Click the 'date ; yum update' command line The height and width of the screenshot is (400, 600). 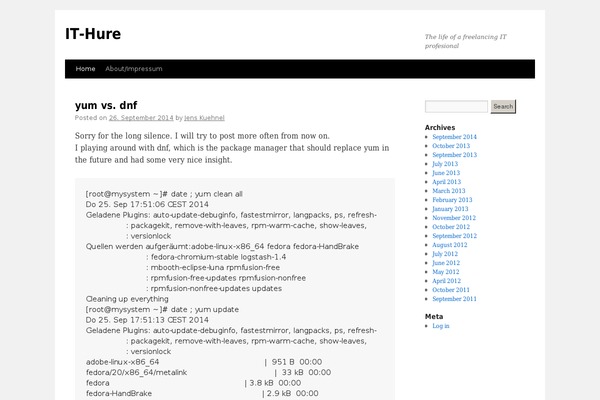point(162,309)
